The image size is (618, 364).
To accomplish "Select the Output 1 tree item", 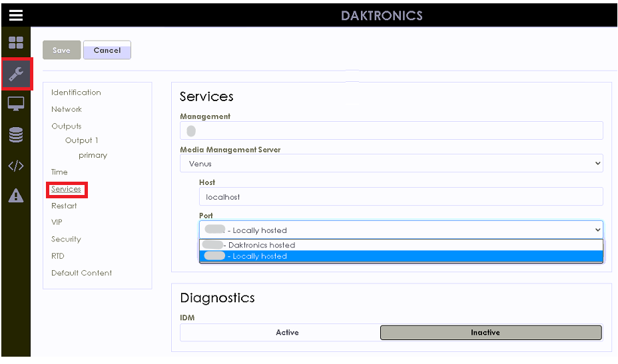I will coord(81,140).
